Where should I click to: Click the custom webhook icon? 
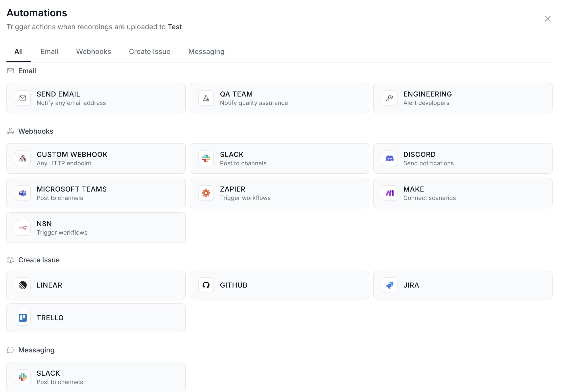[x=23, y=158]
